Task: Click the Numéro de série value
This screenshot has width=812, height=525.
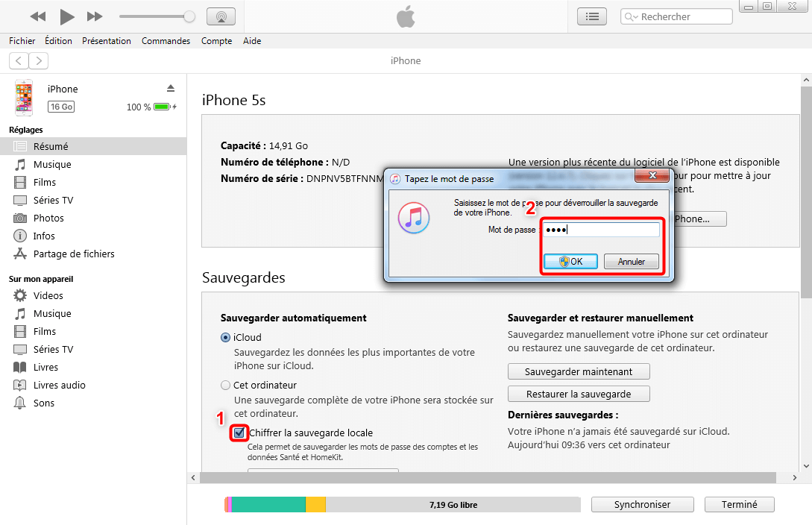Action: tap(345, 179)
